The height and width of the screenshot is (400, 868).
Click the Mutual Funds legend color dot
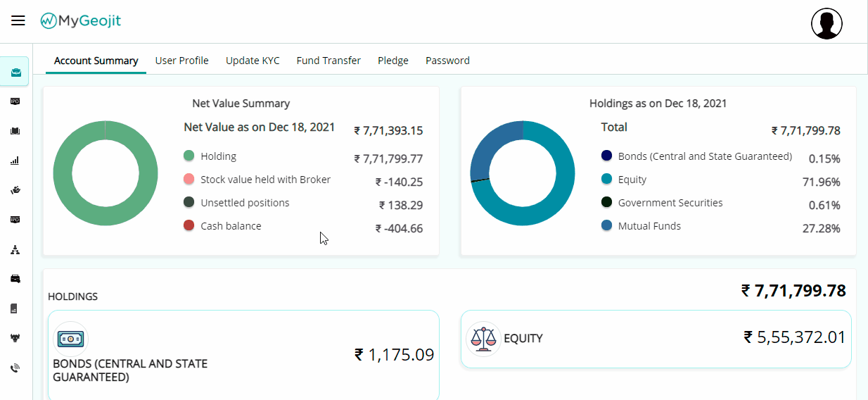[606, 226]
